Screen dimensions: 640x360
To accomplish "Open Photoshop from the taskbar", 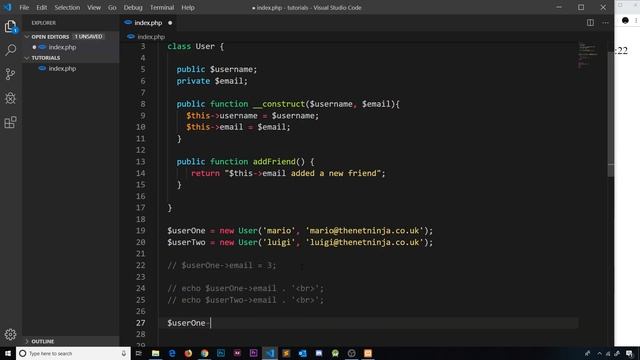I will click(221, 353).
